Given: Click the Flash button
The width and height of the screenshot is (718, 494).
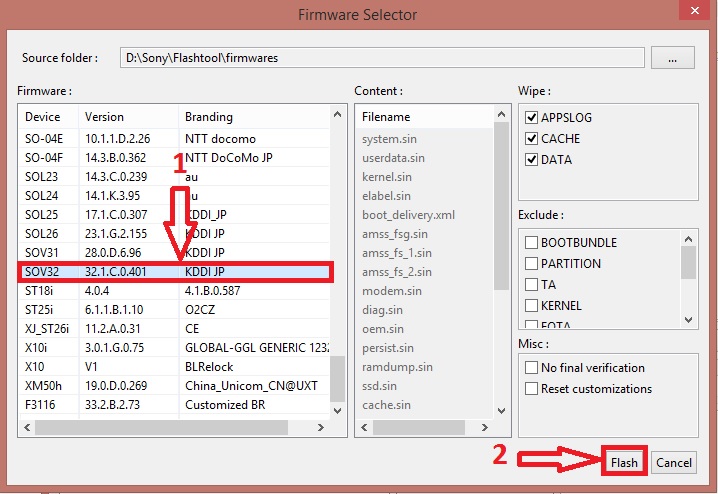Looking at the screenshot, I should pos(624,462).
